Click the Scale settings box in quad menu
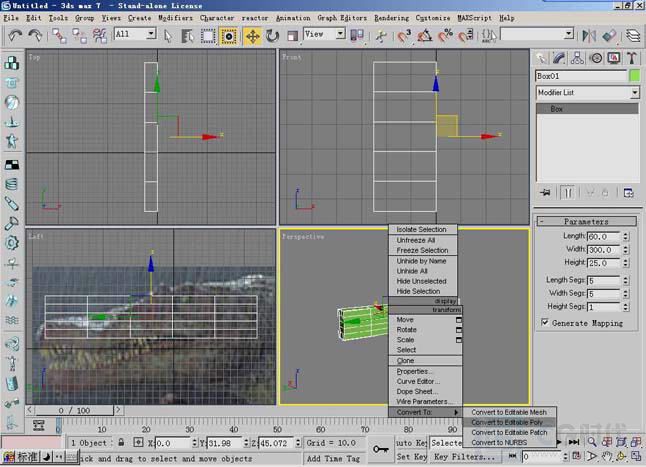646x467 pixels. [459, 340]
